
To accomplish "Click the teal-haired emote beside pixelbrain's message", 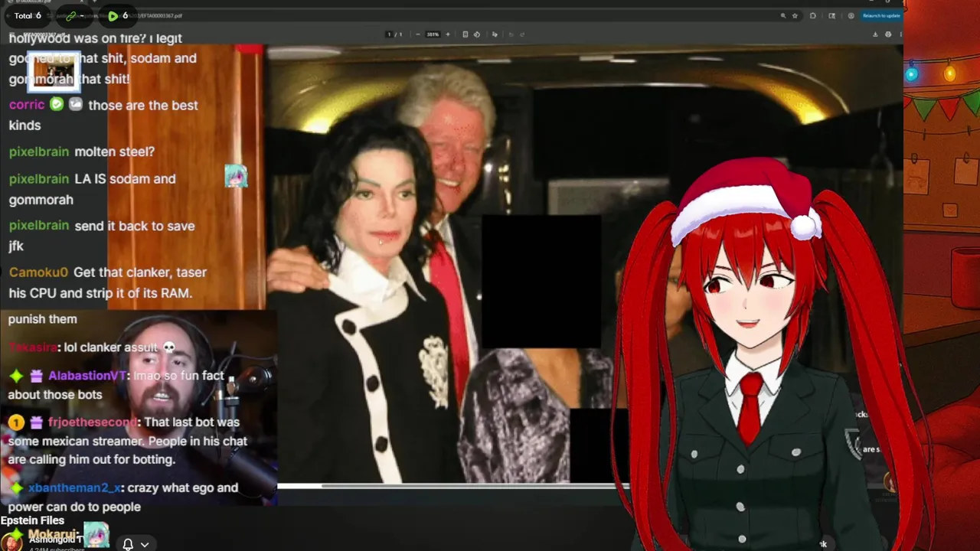I will tap(236, 176).
